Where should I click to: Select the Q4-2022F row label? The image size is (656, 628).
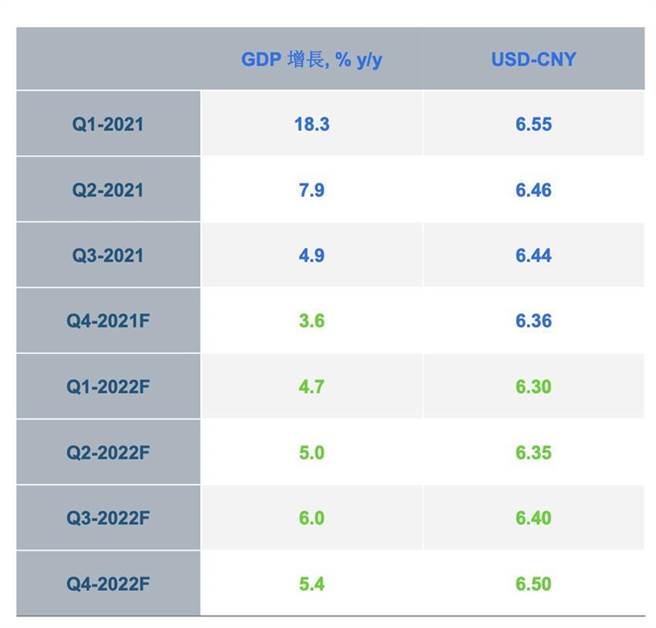pyautogui.click(x=107, y=583)
